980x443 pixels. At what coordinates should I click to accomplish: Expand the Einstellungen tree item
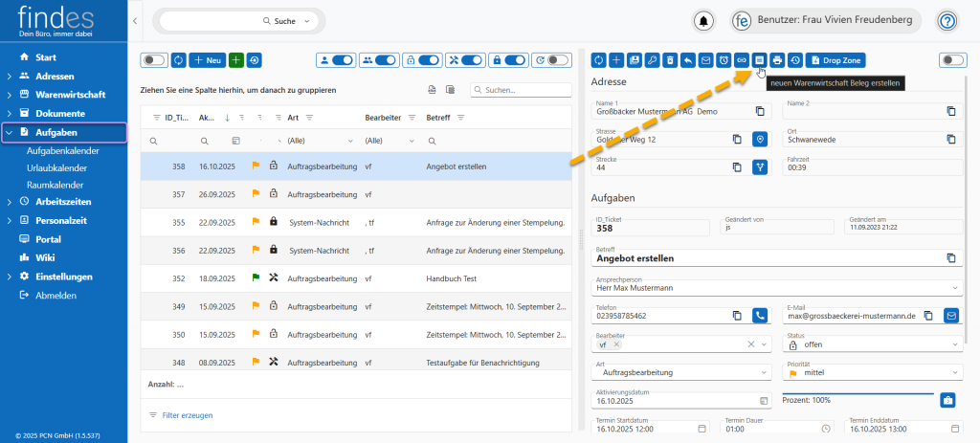pyautogui.click(x=9, y=277)
